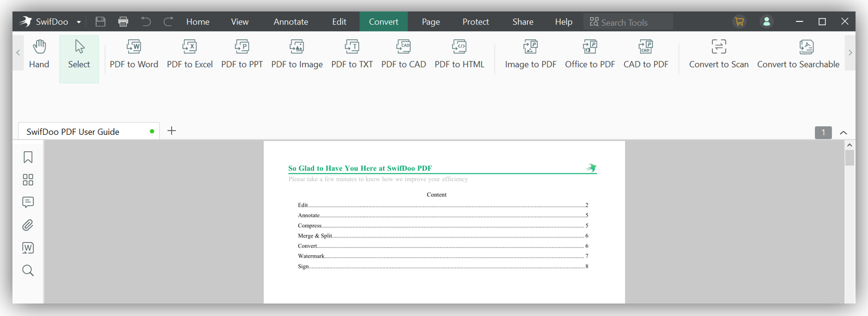This screenshot has width=868, height=316.
Task: Click the scrollbar up arrow
Action: coord(850,145)
